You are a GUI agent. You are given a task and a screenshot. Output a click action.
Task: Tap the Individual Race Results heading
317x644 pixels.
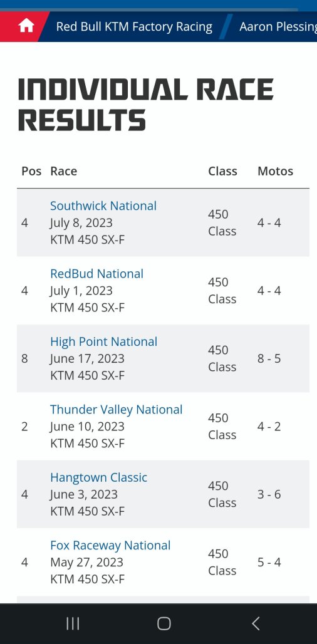(x=145, y=105)
